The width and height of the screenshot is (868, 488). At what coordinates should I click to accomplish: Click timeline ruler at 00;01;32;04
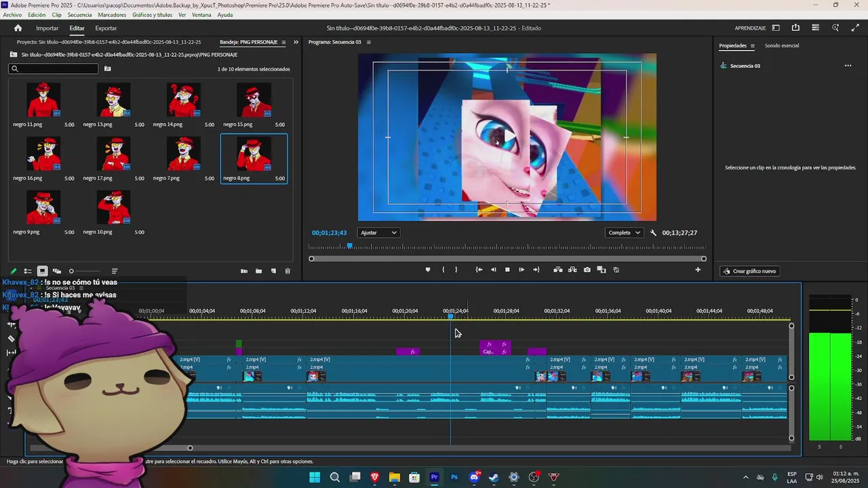tap(556, 311)
